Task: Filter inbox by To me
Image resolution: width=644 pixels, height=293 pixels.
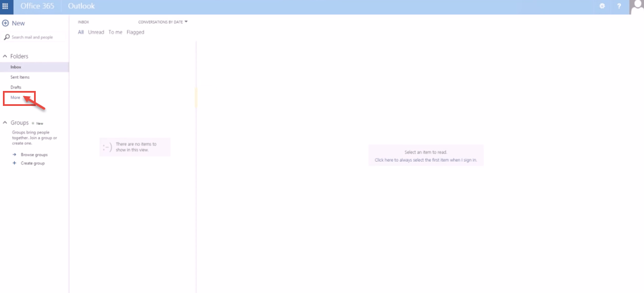Action: pyautogui.click(x=115, y=32)
